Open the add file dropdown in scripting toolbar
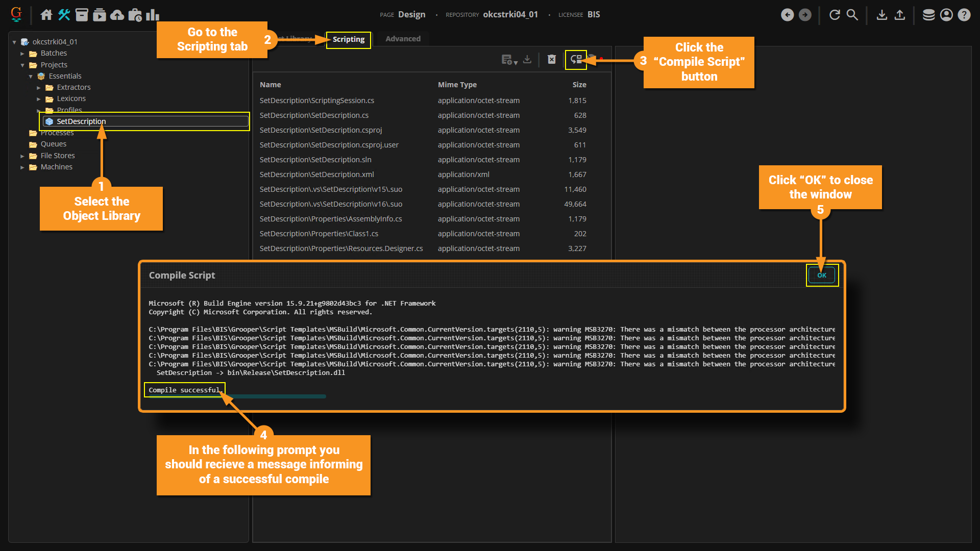 (509, 60)
